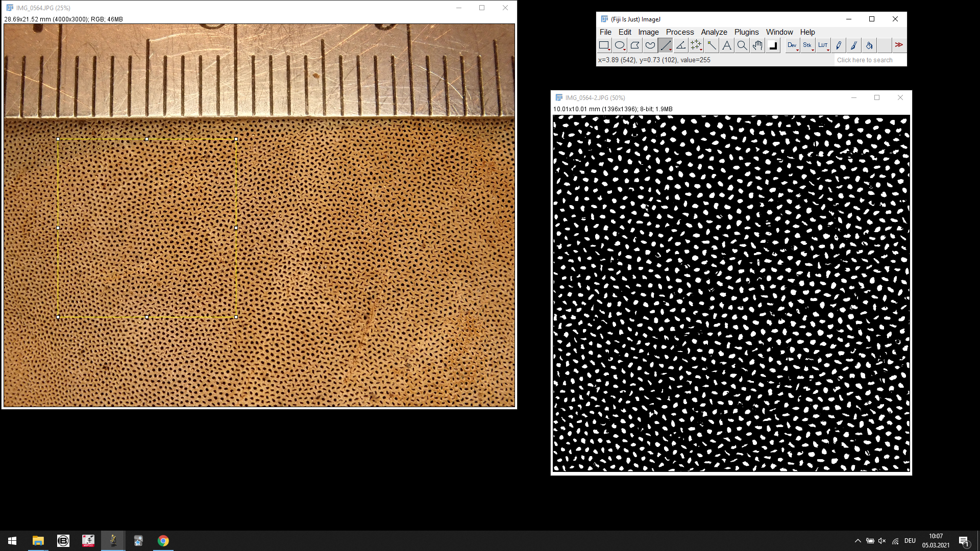Show more tools with red double arrow
This screenshot has width=980, height=551.
pos(899,45)
